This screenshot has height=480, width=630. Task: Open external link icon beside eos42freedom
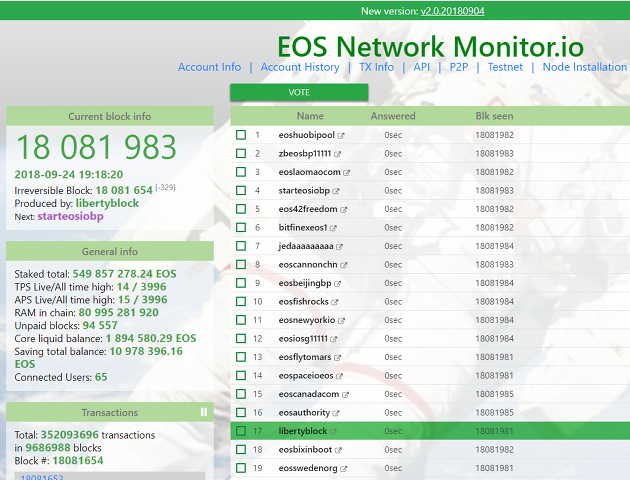pos(344,210)
